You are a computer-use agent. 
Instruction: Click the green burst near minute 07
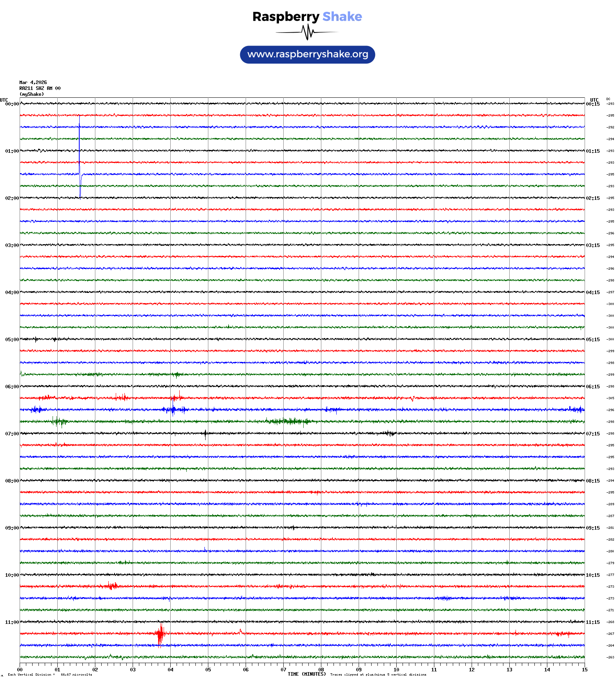point(290,421)
